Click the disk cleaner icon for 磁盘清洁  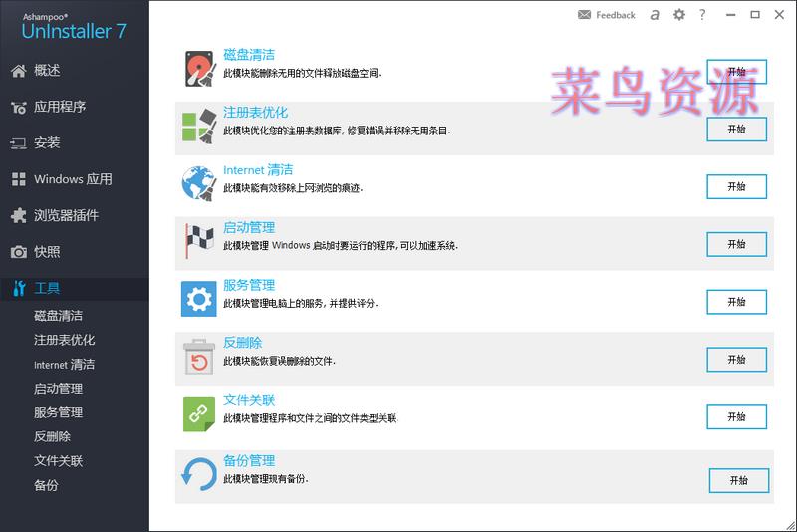tap(201, 68)
